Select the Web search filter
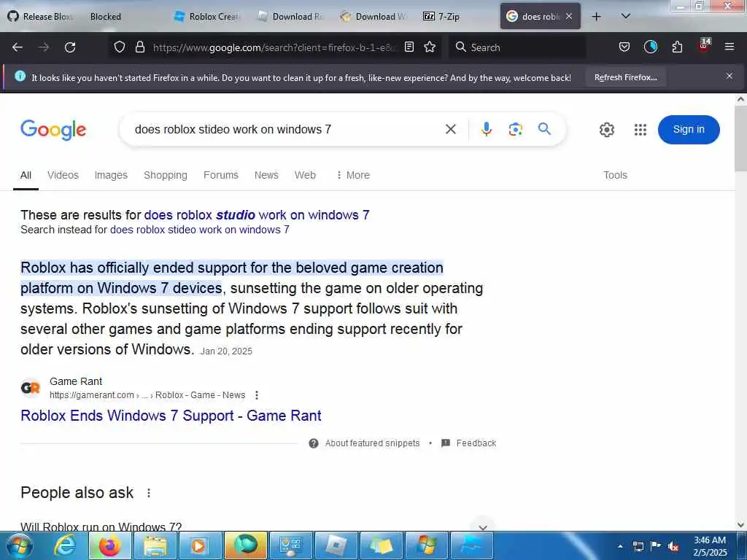The width and height of the screenshot is (747, 560). click(305, 175)
